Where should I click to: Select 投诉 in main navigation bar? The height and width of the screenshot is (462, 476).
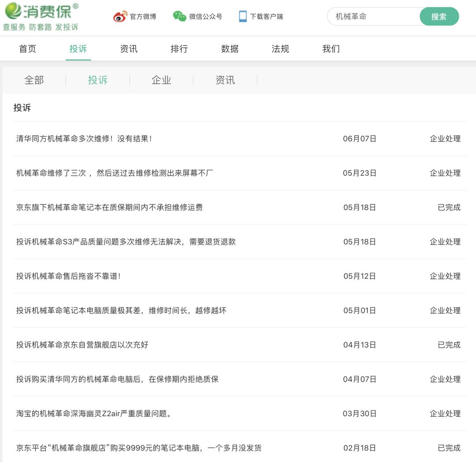tap(78, 48)
